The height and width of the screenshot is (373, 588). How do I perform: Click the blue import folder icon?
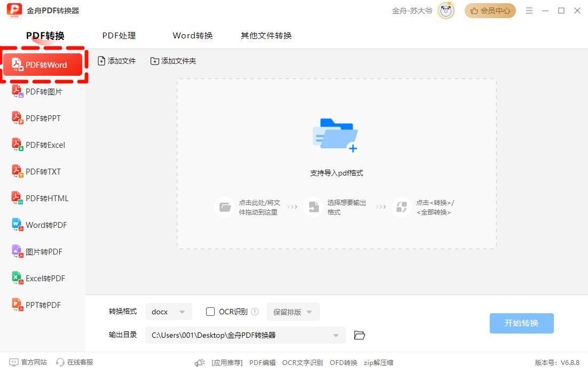coord(336,136)
